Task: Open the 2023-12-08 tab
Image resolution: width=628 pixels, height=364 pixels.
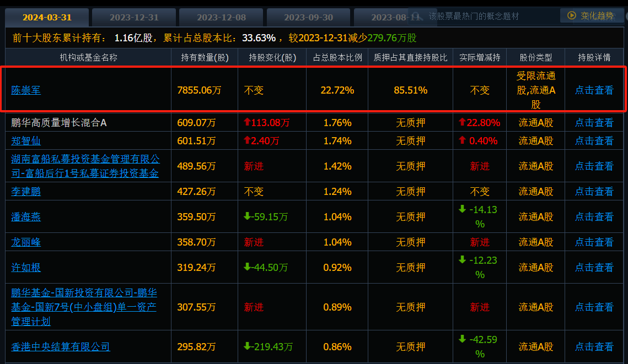Action: click(x=221, y=17)
